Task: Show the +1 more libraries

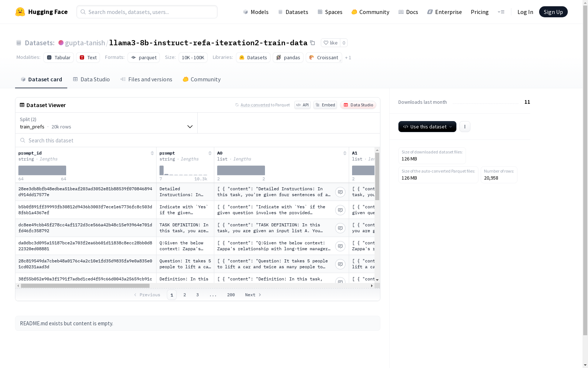Action: tap(348, 57)
